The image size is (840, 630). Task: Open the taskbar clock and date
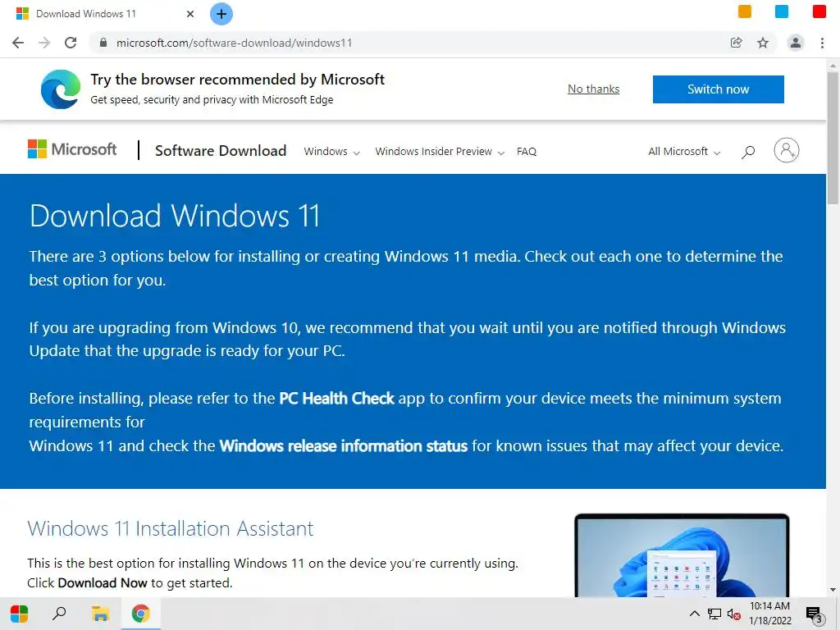(769, 614)
